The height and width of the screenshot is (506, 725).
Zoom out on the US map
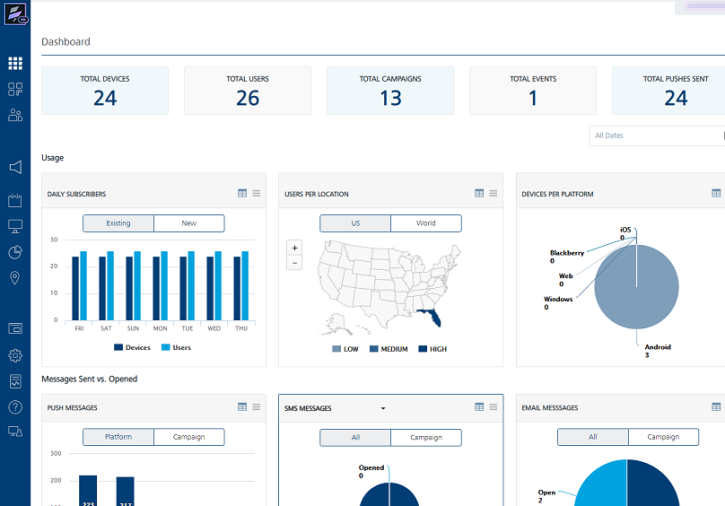tap(295, 263)
